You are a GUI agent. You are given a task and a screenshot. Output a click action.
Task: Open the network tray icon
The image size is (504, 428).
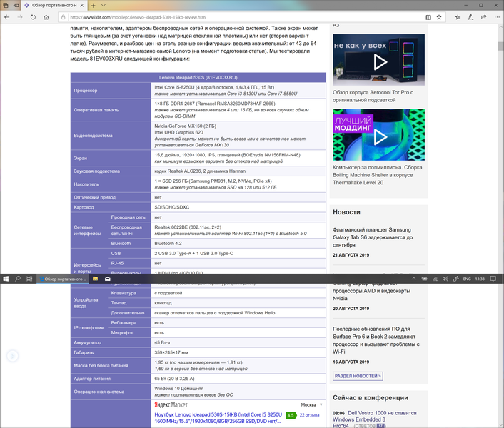(x=435, y=279)
